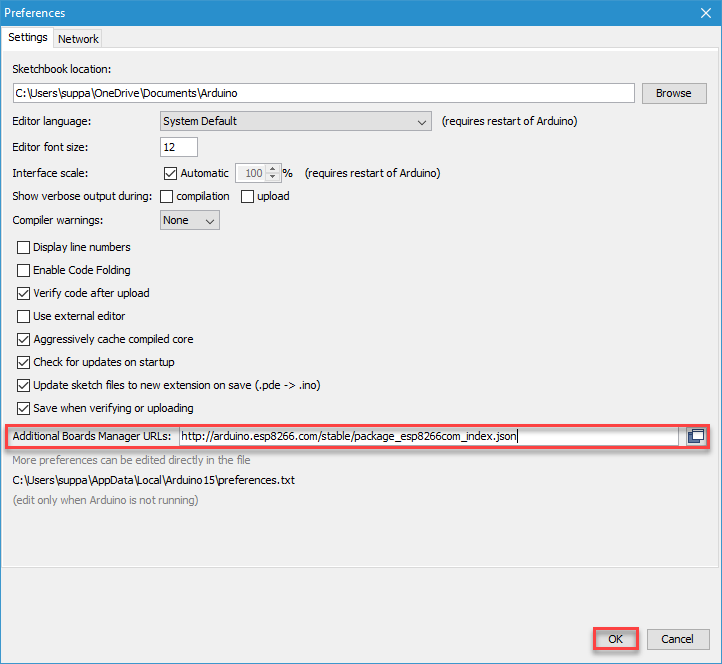Switch to the Network tab
The height and width of the screenshot is (664, 722).
(78, 39)
